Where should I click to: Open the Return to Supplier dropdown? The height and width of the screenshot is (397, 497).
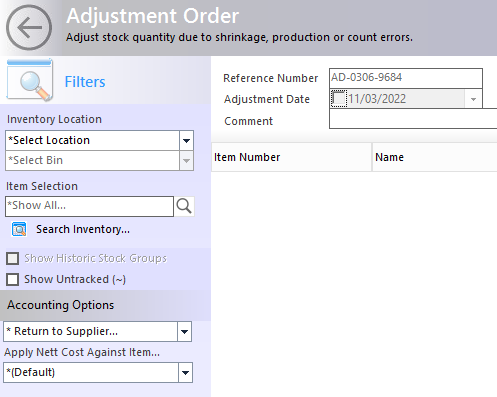(x=184, y=332)
